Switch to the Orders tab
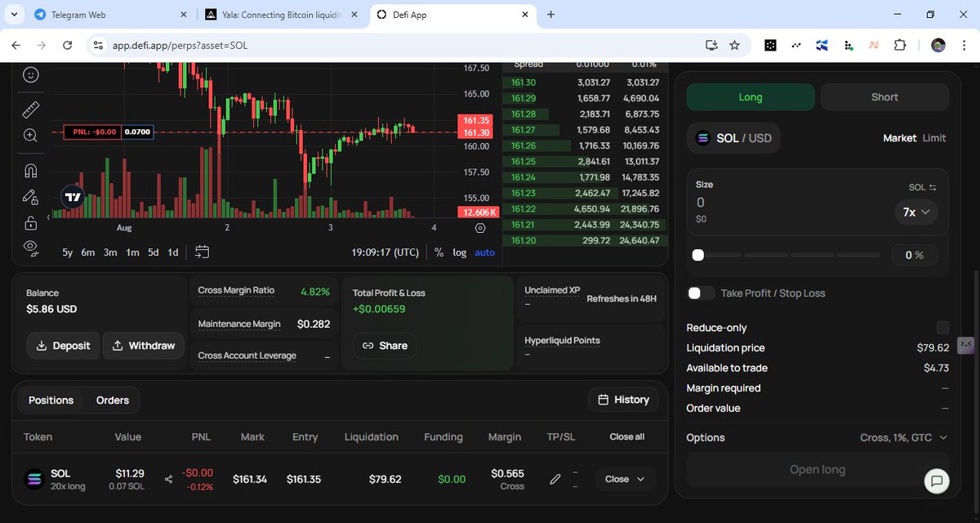This screenshot has width=980, height=523. 113,400
